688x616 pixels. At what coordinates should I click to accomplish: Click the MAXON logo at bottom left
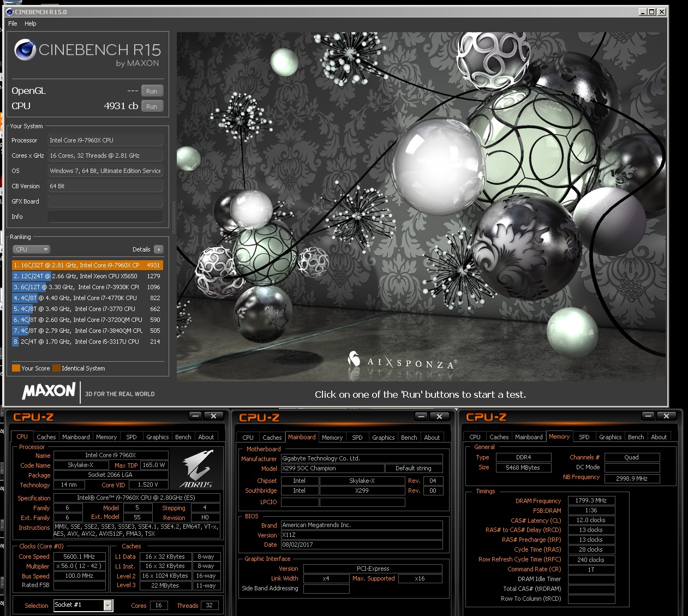click(x=49, y=391)
